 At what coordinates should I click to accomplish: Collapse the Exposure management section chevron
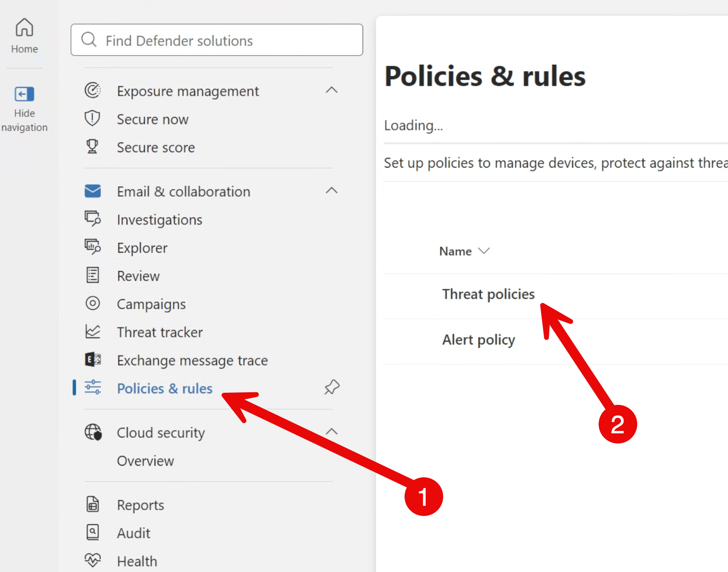click(332, 90)
